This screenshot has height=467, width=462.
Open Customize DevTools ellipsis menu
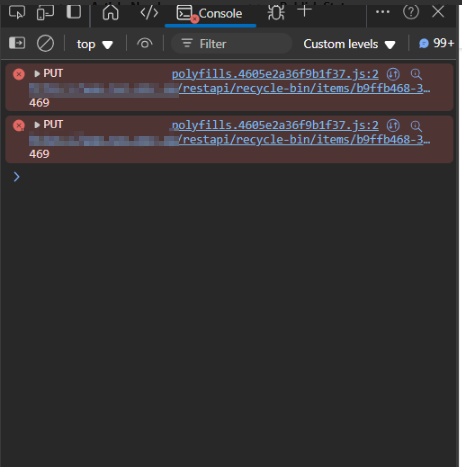[x=383, y=12]
